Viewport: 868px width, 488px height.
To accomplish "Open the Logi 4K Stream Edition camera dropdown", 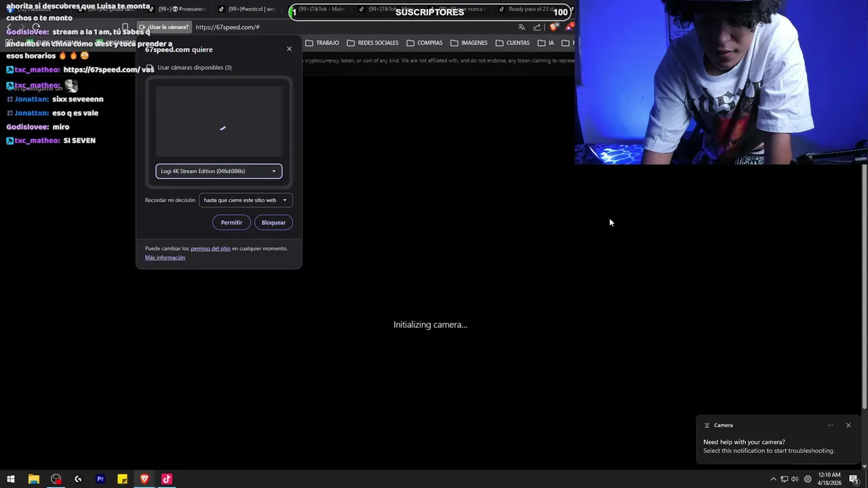I will click(x=218, y=171).
